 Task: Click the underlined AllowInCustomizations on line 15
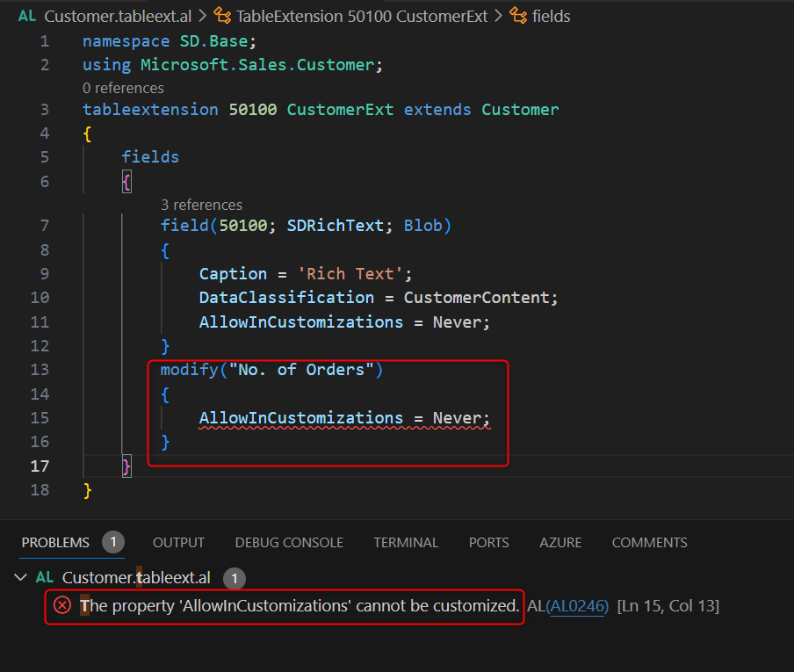(300, 418)
